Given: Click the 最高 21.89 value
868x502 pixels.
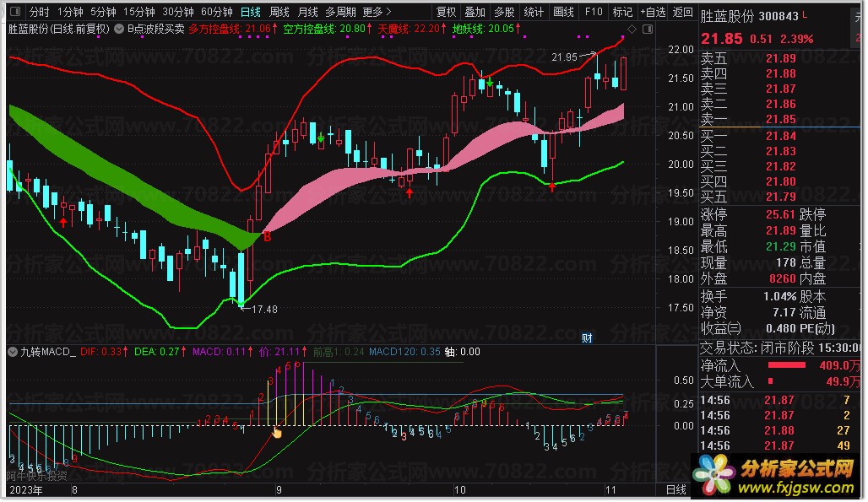Looking at the screenshot, I should point(780,230).
